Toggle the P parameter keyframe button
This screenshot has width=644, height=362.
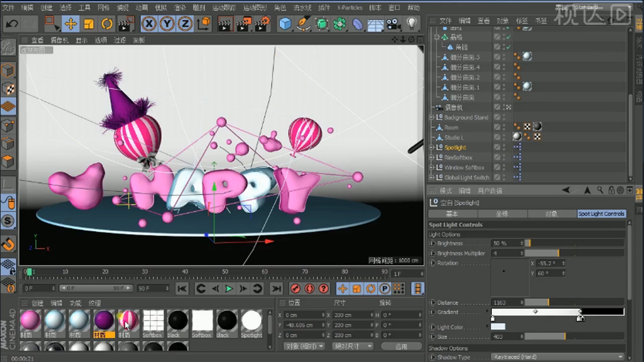[x=384, y=289]
